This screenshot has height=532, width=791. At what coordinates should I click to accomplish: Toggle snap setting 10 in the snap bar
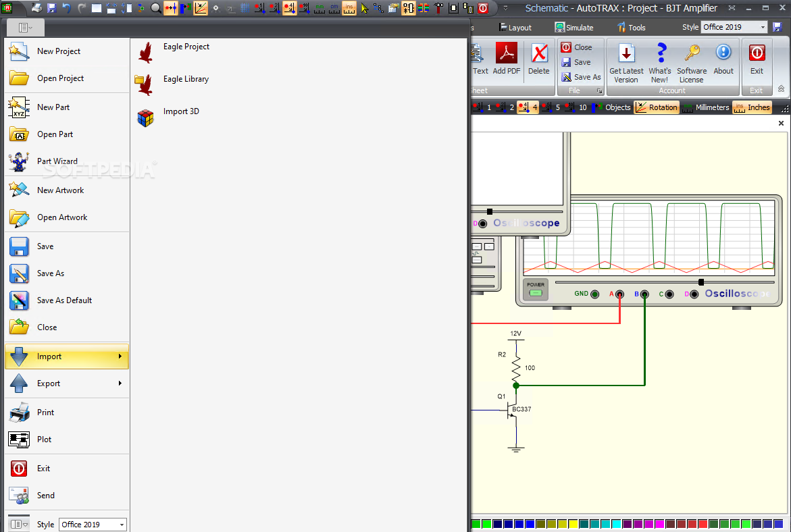point(576,107)
